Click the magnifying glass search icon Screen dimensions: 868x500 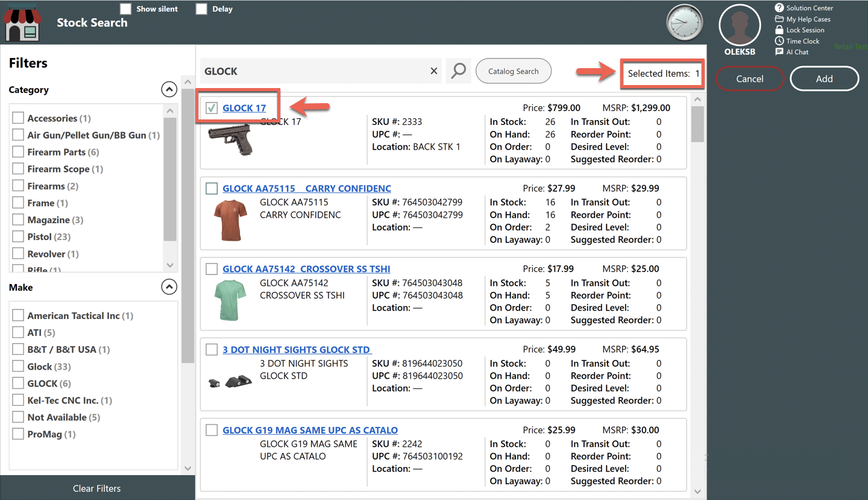pyautogui.click(x=459, y=71)
